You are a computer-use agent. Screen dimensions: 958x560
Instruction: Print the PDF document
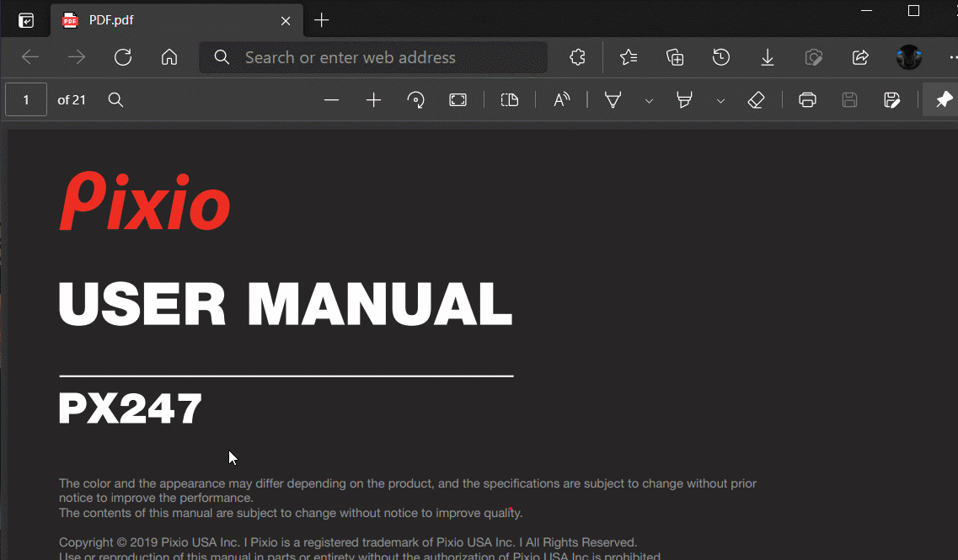807,100
